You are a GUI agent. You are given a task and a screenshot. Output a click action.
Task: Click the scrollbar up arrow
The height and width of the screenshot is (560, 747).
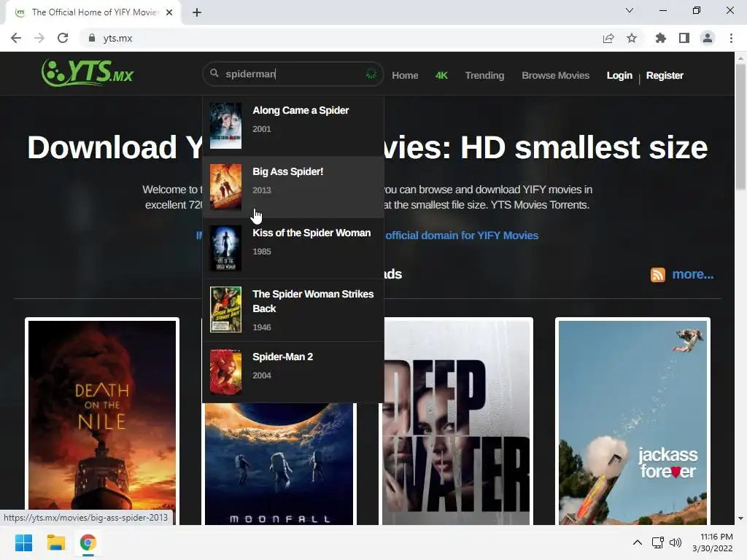[740, 58]
